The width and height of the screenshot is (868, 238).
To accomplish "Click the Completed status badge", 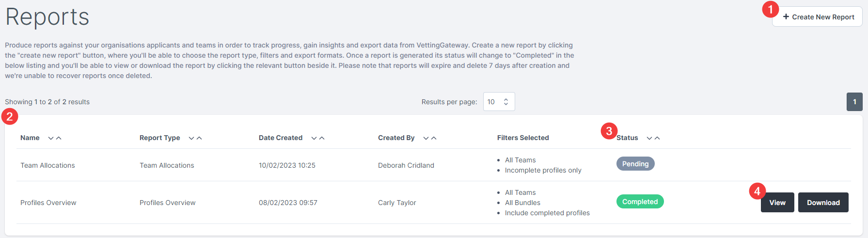I will 640,202.
